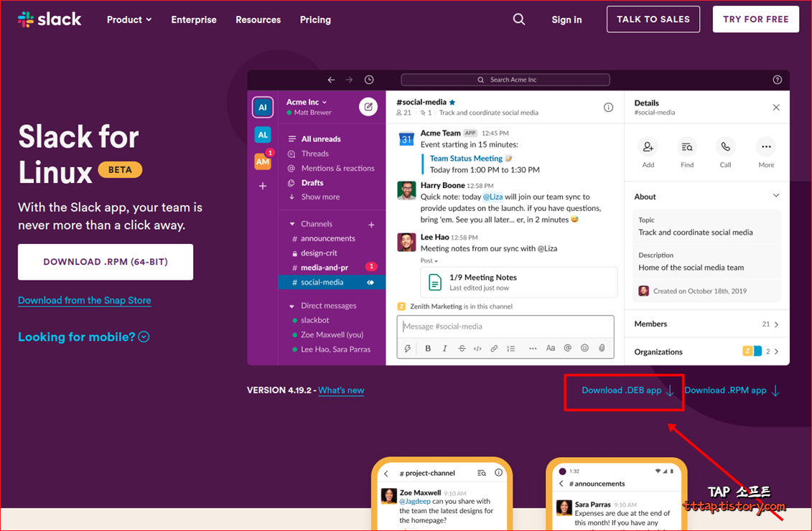Image resolution: width=812 pixels, height=531 pixels.
Task: Click the plus icon to add workspace
Action: (263, 186)
